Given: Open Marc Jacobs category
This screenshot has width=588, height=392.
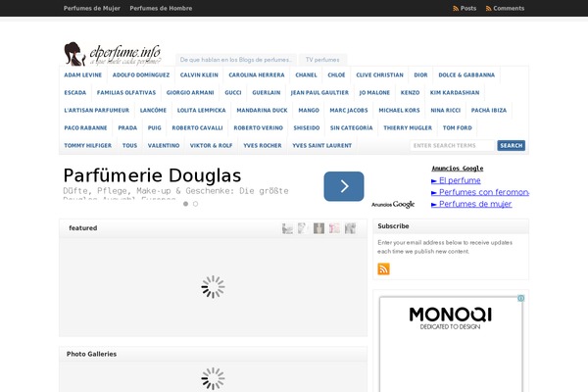Looking at the screenshot, I should click(x=349, y=111).
